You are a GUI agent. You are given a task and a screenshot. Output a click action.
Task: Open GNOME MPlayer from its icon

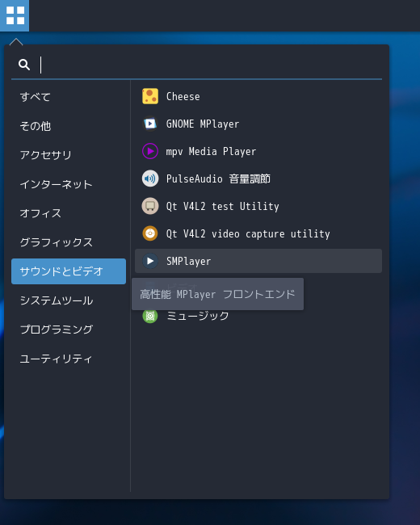point(150,124)
